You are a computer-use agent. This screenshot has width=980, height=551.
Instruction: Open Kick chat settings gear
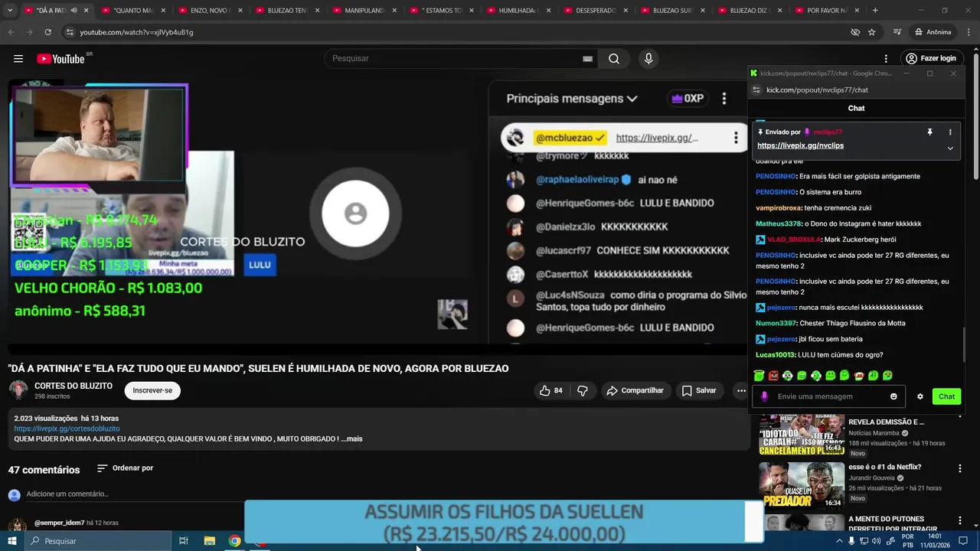tap(920, 396)
